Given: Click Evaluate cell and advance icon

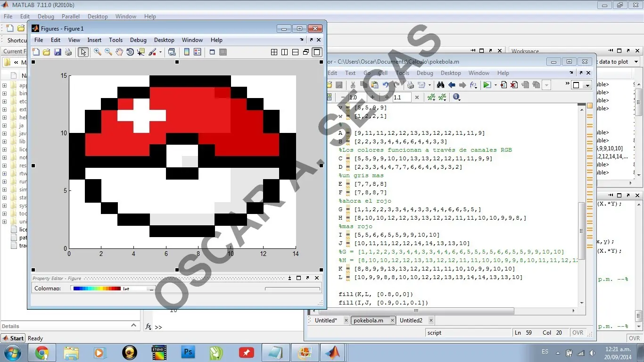Looking at the screenshot, I should coord(442,97).
